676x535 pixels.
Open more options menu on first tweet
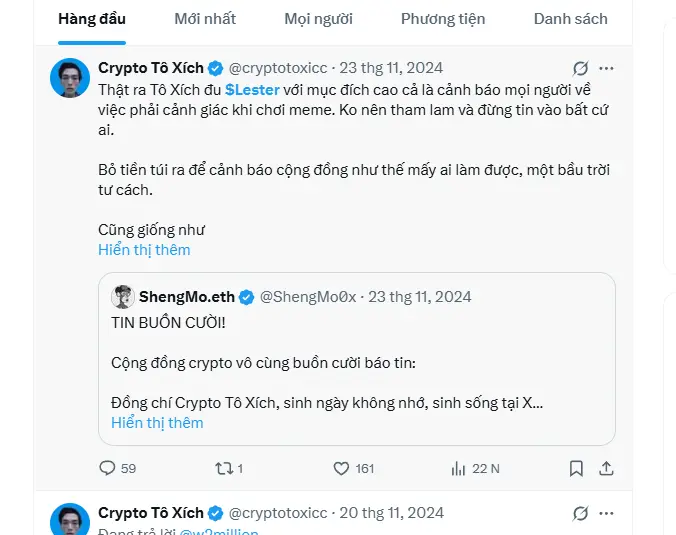(x=606, y=69)
